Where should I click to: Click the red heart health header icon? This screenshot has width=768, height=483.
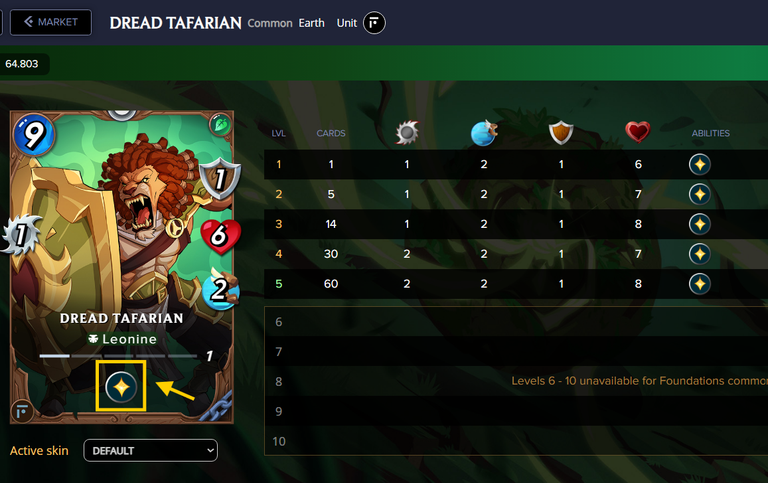638,132
